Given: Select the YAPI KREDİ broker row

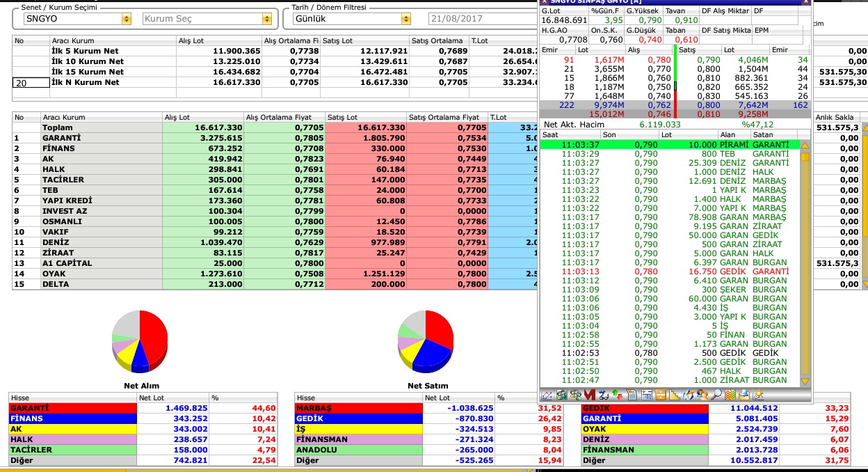Looking at the screenshot, I should pos(273,200).
